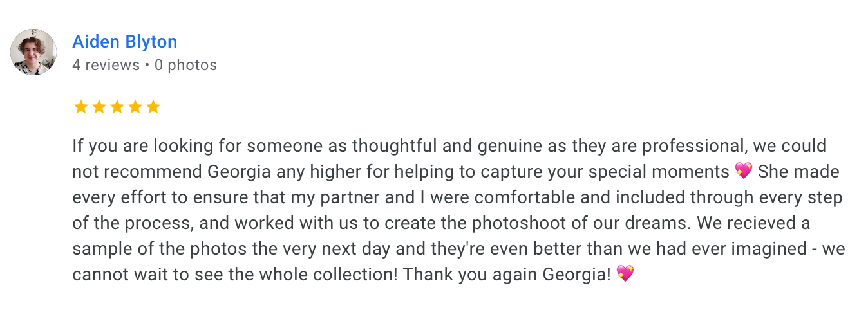The width and height of the screenshot is (868, 310).
Task: Select the second yellow rating star
Action: 99,107
